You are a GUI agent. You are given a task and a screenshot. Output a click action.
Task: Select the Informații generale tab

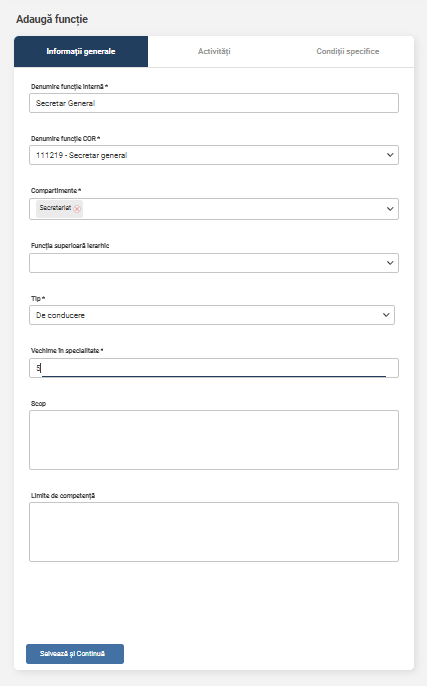pos(81,51)
